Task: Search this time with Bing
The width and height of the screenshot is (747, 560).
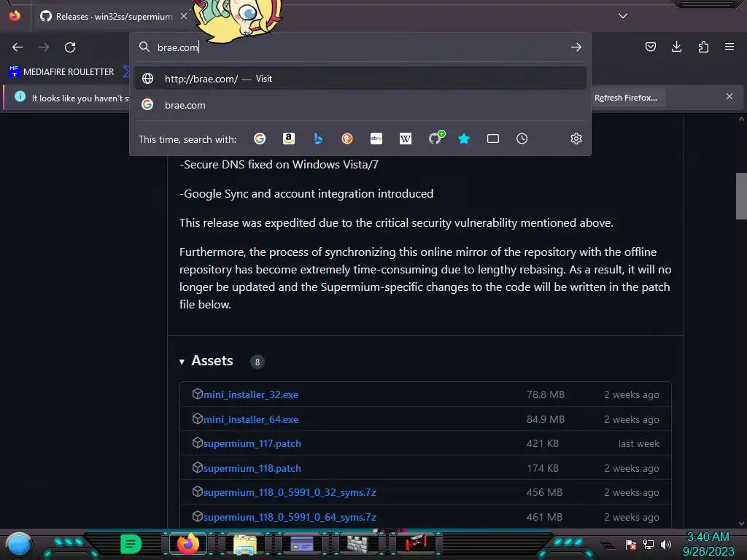Action: pos(318,139)
